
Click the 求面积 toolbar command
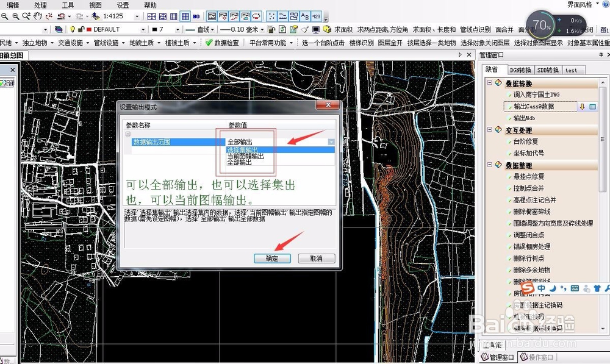[x=343, y=29]
